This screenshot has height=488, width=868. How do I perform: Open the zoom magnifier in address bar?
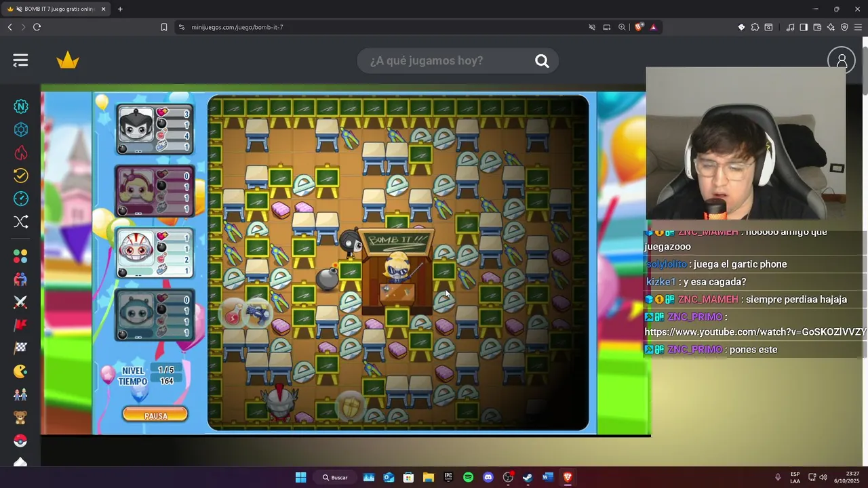point(622,27)
